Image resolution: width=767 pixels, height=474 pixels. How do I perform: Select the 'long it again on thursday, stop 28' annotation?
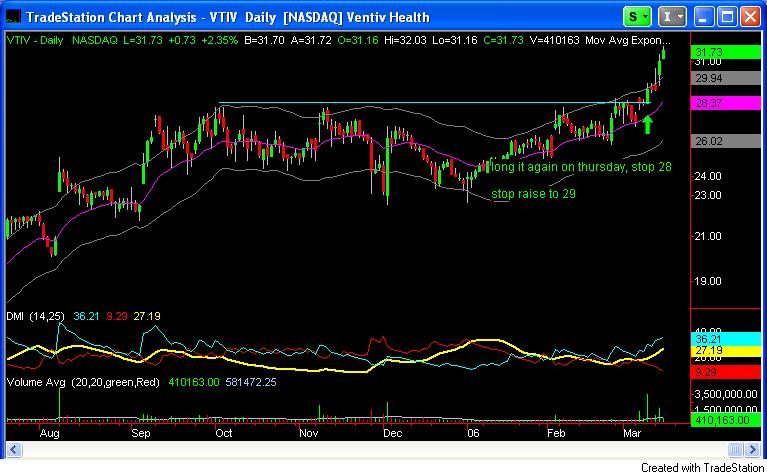[581, 167]
